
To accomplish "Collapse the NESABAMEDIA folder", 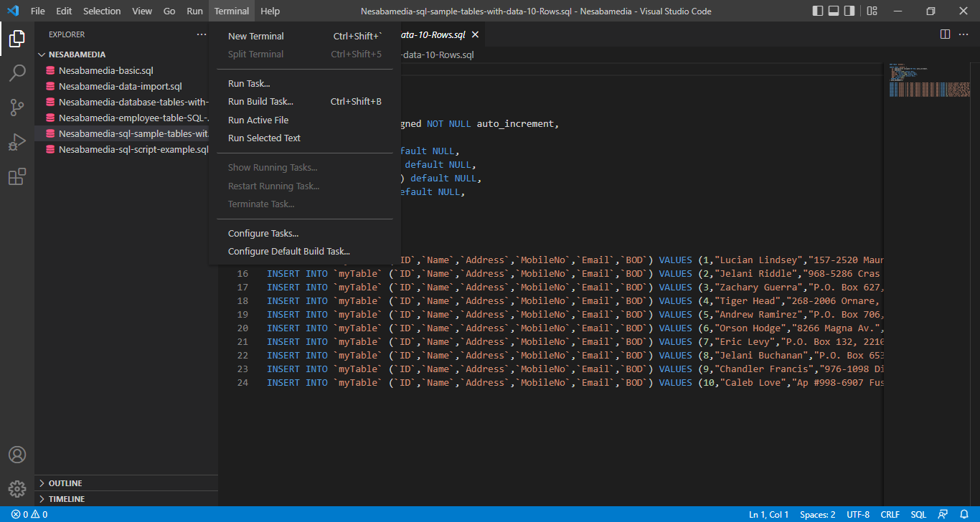I will [77, 54].
